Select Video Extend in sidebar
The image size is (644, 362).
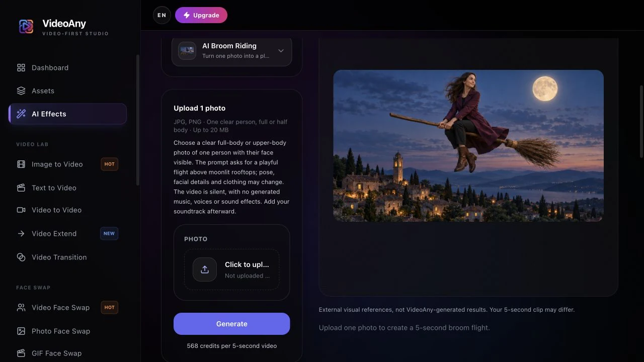67,234
